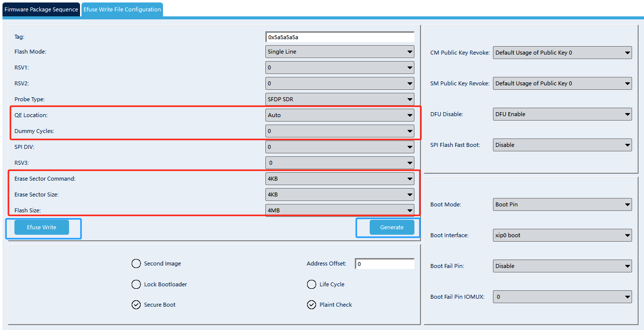Open CM Public Key Revoke dropdown
This screenshot has width=644, height=330.
pyautogui.click(x=563, y=53)
